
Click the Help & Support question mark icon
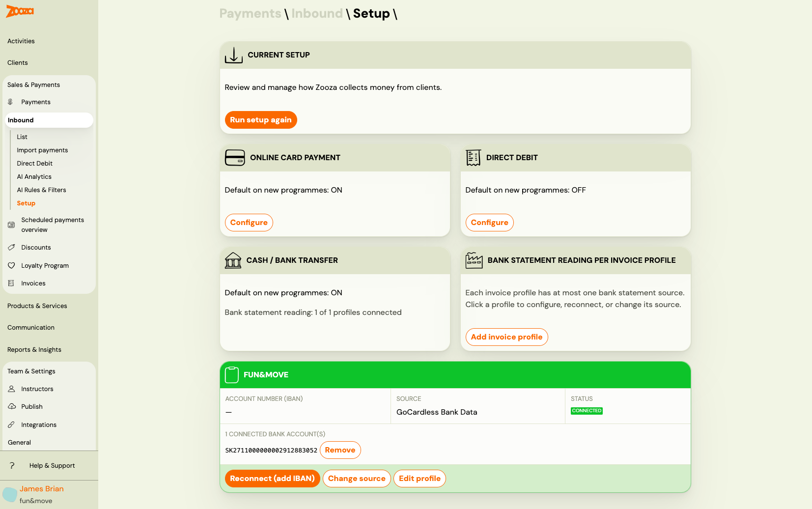[12, 465]
